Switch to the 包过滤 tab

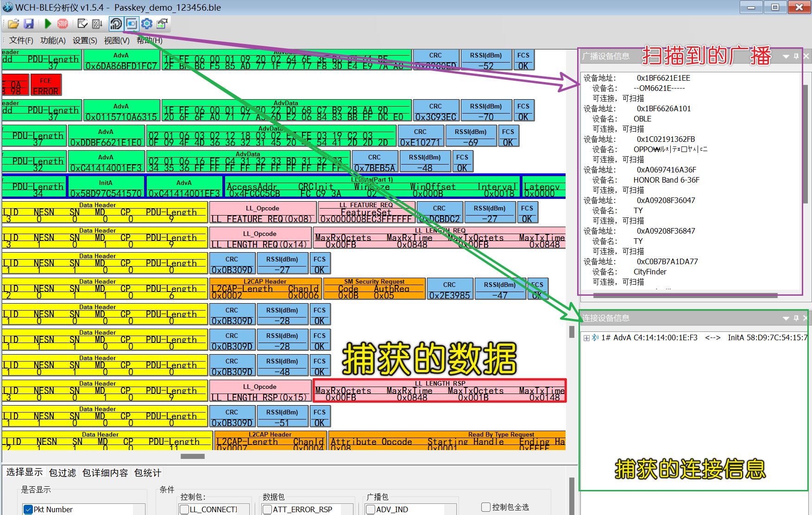63,473
